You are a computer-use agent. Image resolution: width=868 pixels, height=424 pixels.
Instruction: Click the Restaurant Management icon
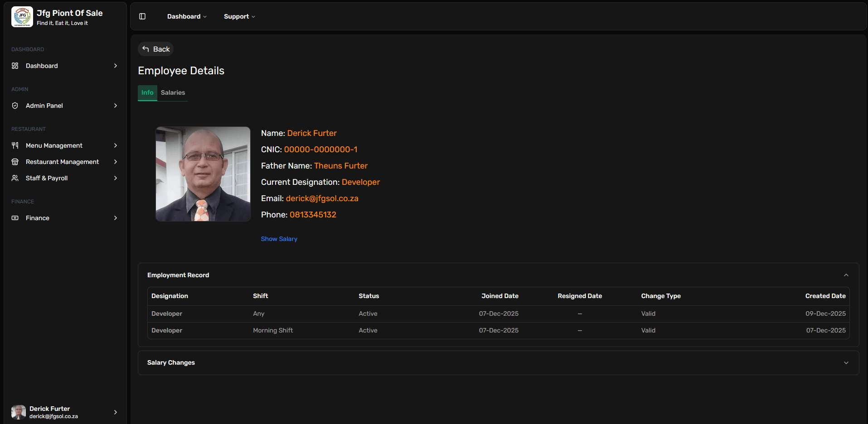coord(15,161)
